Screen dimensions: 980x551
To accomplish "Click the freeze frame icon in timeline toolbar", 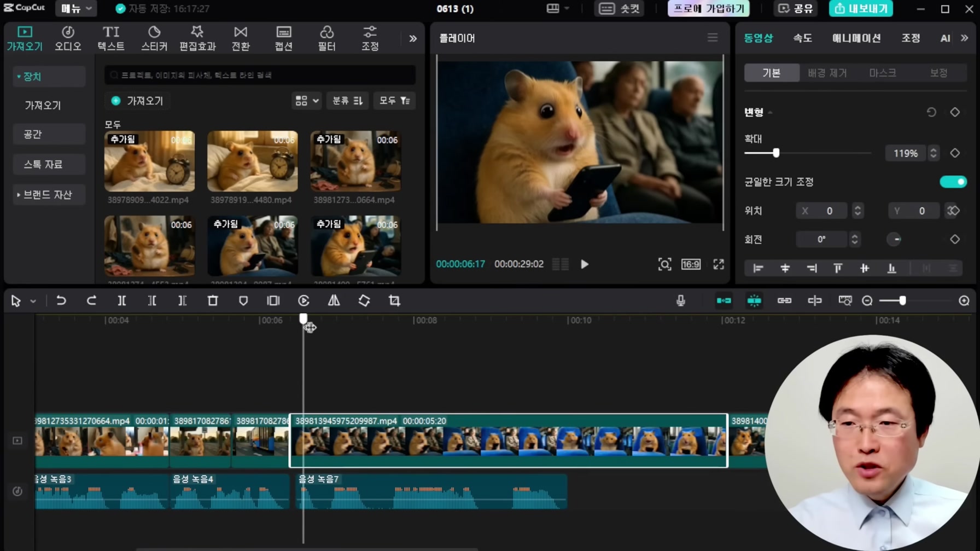I will [x=273, y=300].
